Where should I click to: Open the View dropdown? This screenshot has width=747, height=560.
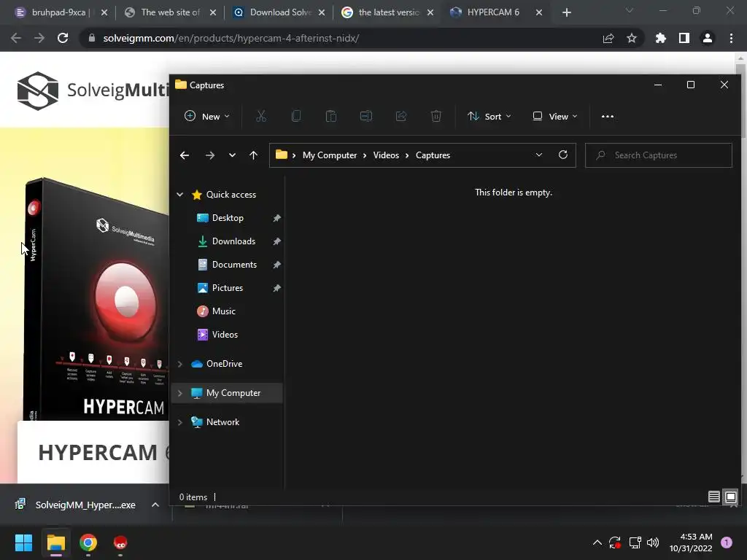point(555,116)
